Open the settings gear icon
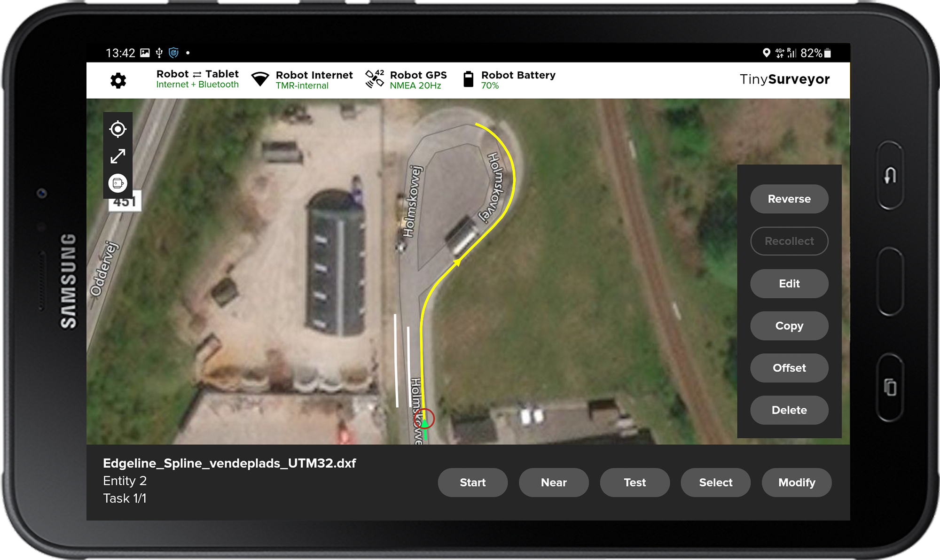The height and width of the screenshot is (560, 940). pyautogui.click(x=118, y=80)
